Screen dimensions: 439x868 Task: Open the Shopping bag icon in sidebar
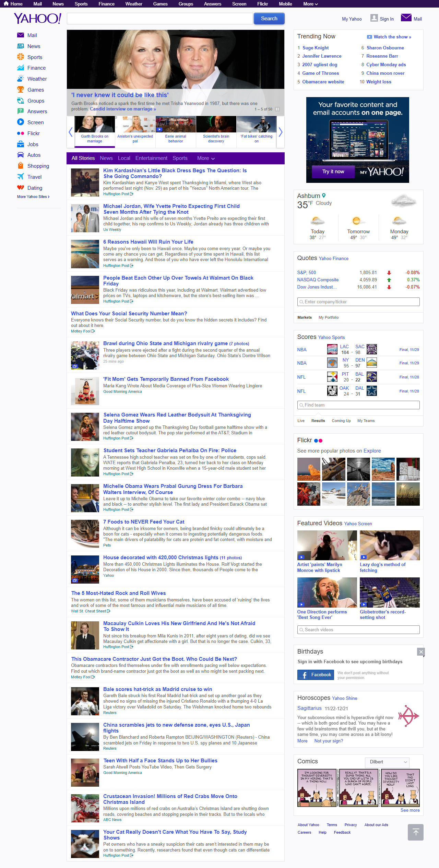click(21, 166)
